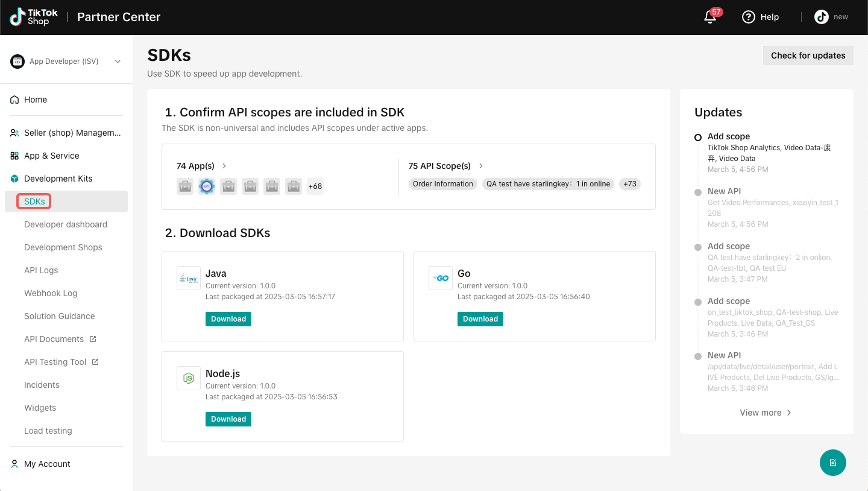Open the notifications bell icon
The height and width of the screenshot is (491, 868).
click(x=710, y=17)
